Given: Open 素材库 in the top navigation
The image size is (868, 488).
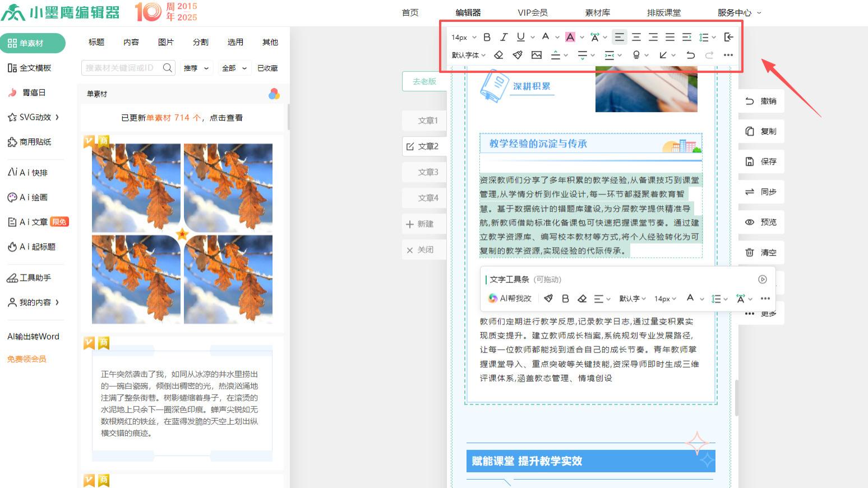Looking at the screenshot, I should coord(597,12).
